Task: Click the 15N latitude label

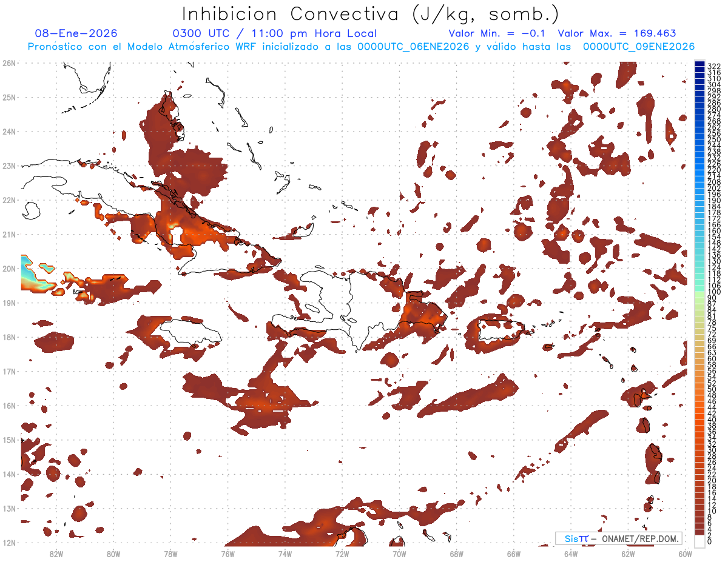Action: coord(9,440)
